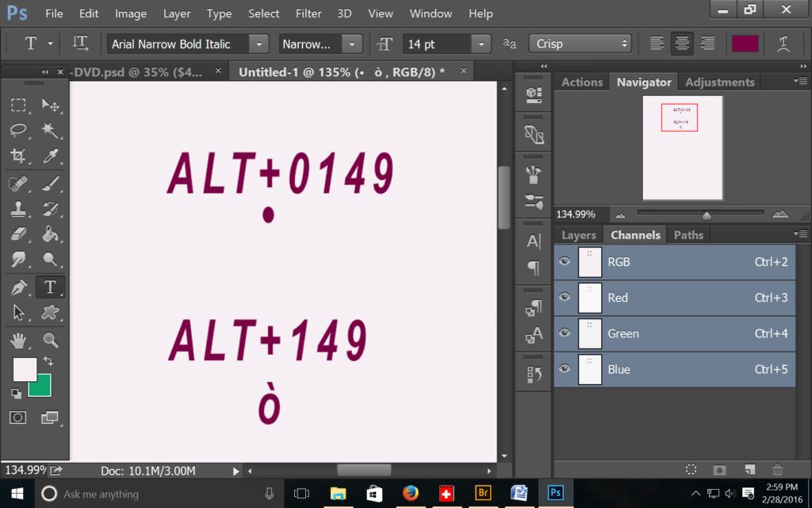Select the Zoom tool in toolbar

[x=50, y=341]
